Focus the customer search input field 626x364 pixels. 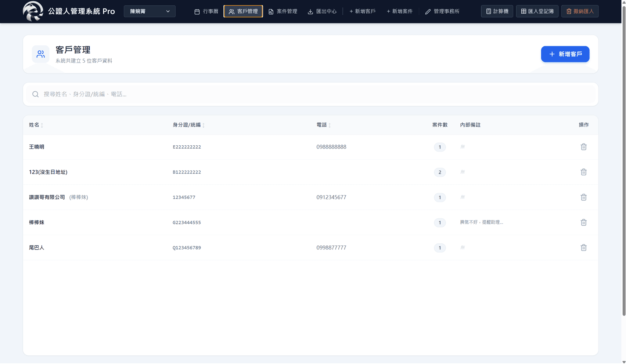[x=310, y=94]
